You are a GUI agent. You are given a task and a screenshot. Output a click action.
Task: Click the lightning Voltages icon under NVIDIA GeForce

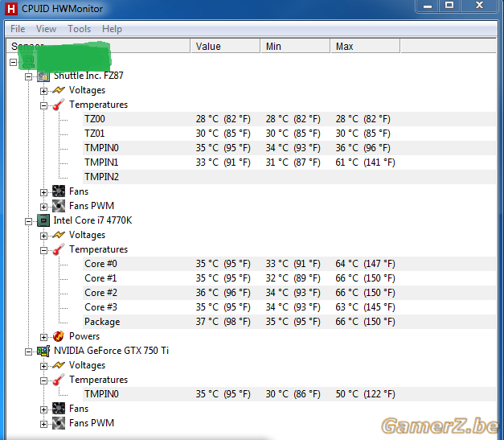59,365
